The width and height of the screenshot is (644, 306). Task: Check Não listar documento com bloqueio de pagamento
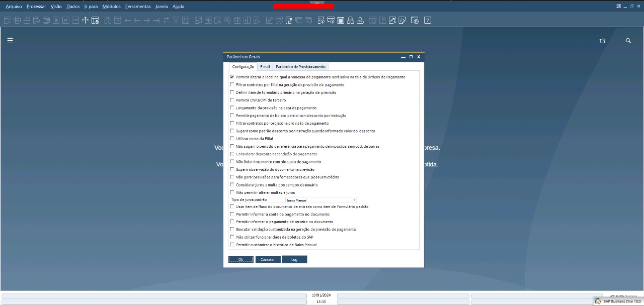click(232, 162)
